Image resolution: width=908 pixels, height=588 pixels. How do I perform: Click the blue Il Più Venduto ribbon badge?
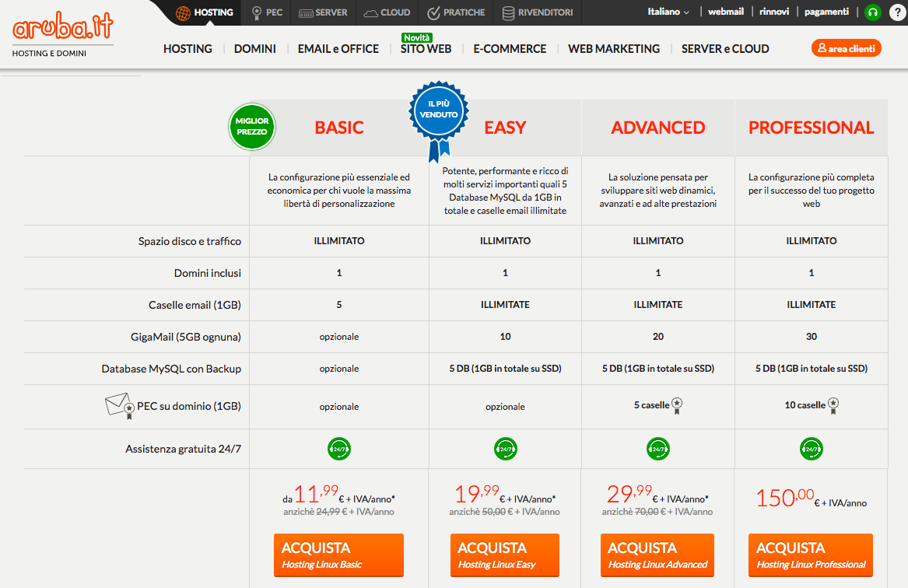point(439,121)
